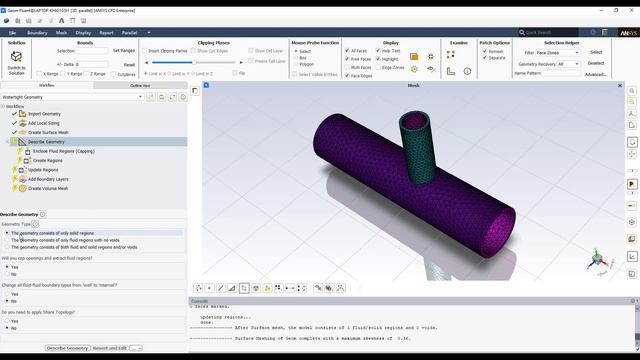
Task: Click the Create Volume Mesh step icon
Action: [x=22, y=189]
